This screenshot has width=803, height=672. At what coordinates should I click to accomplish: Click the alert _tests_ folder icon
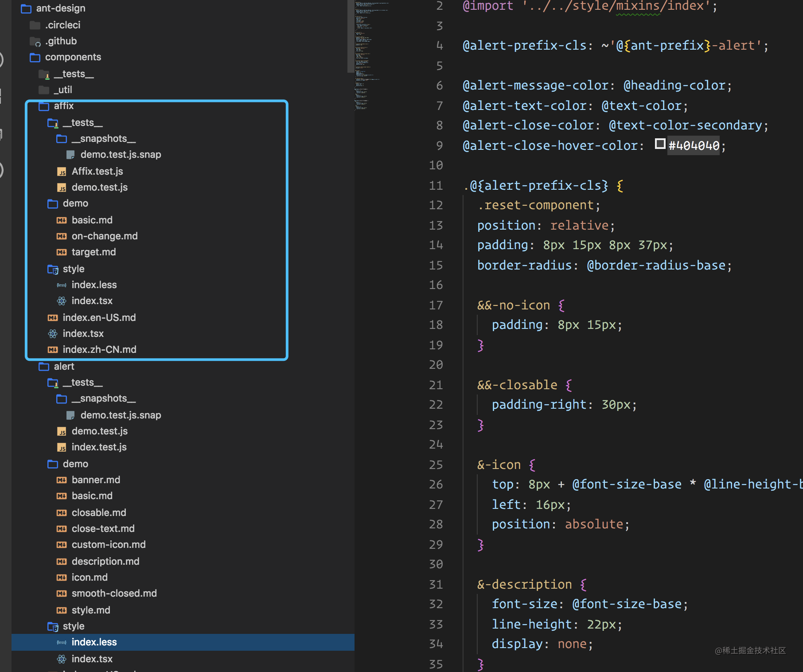(x=53, y=383)
